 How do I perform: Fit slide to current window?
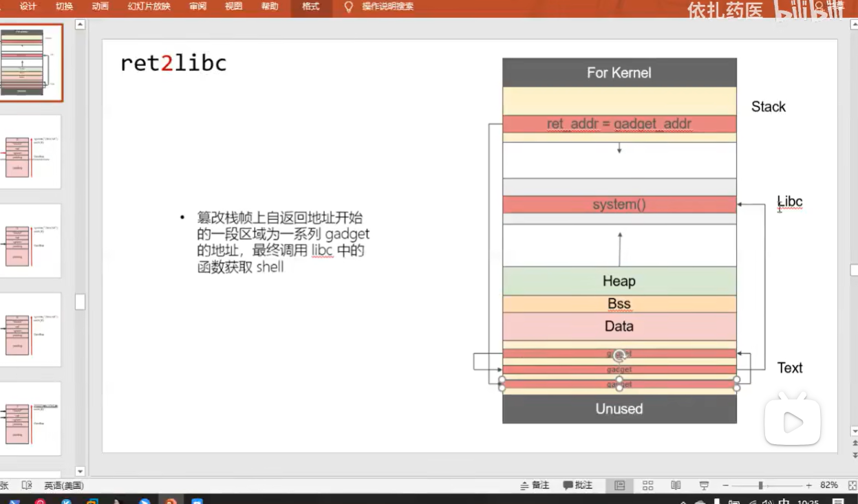click(x=852, y=485)
